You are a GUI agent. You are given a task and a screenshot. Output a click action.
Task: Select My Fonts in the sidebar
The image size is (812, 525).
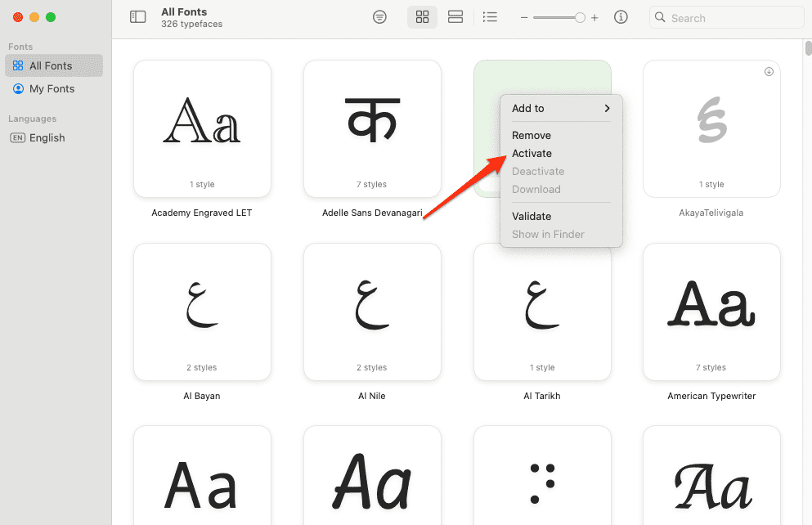[52, 88]
